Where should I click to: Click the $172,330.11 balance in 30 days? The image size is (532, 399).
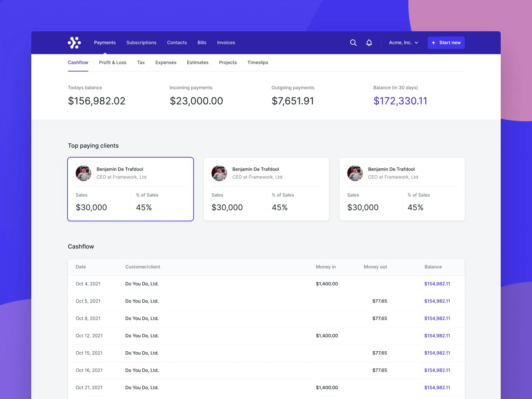400,101
